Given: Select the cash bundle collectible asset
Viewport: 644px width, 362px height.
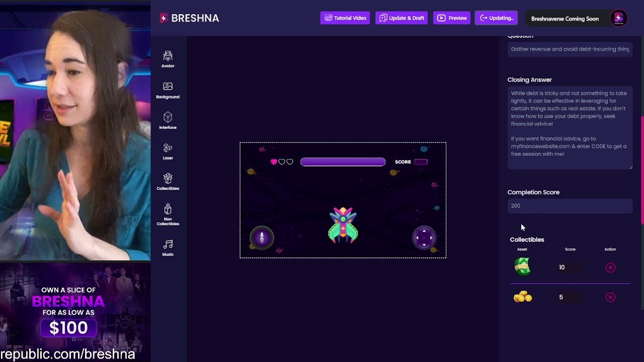Looking at the screenshot, I should [x=522, y=266].
